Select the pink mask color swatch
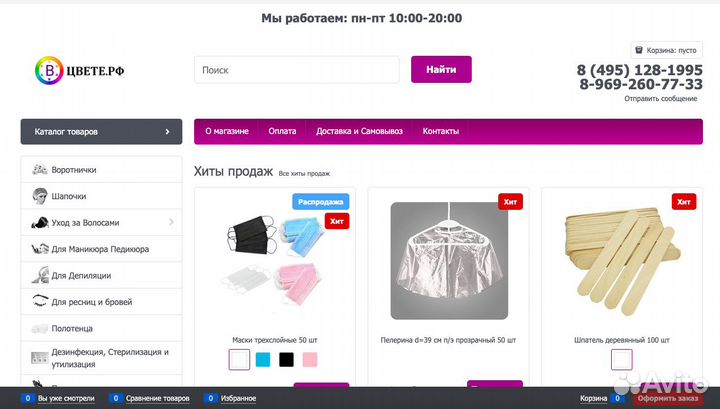This screenshot has height=409, width=720. 310,359
